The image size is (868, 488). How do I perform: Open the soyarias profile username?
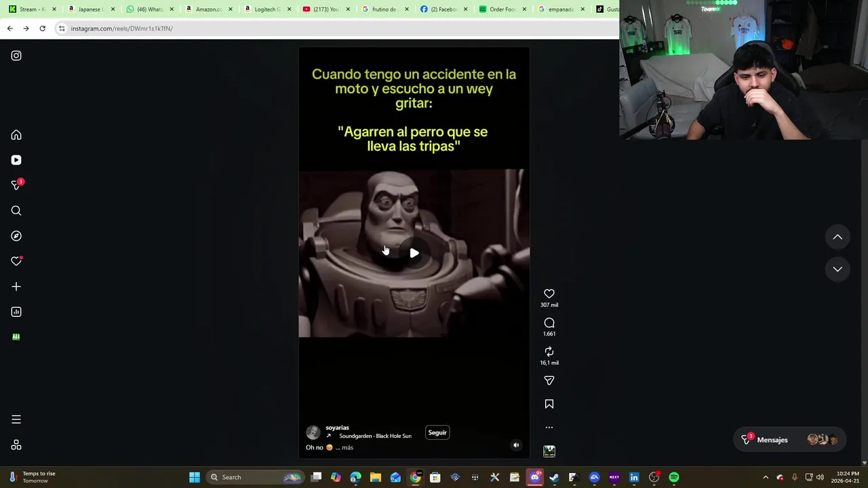click(337, 428)
